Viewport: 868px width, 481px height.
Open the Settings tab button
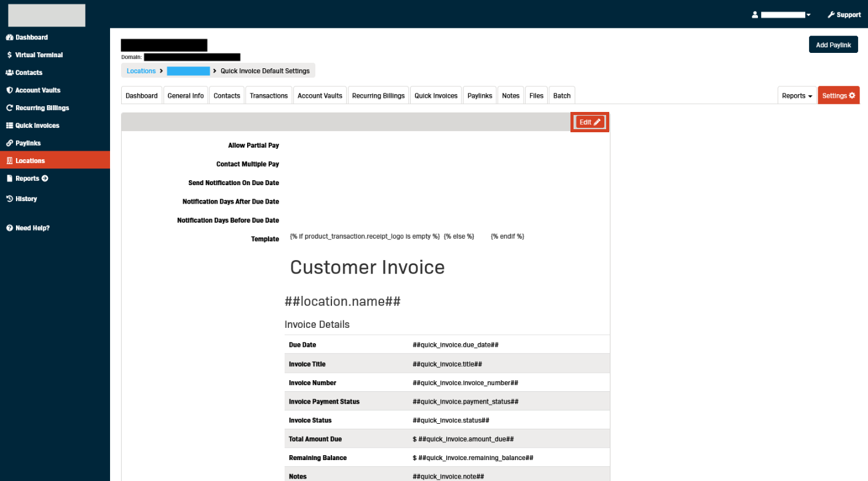(838, 96)
